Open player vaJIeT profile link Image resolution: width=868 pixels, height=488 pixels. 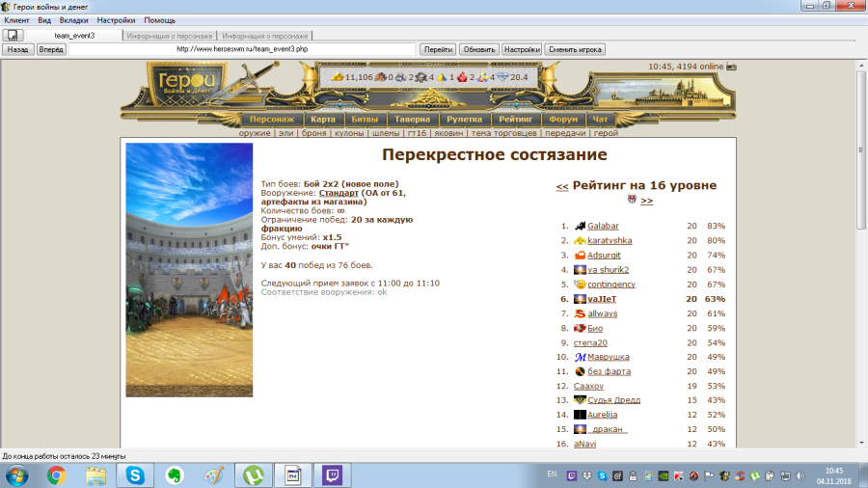(x=602, y=299)
